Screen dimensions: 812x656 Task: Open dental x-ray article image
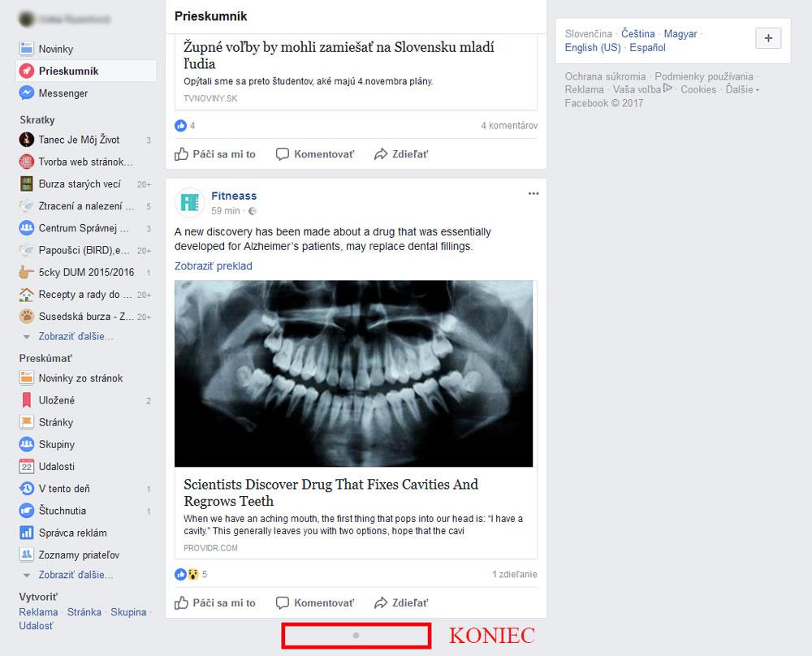click(x=354, y=373)
